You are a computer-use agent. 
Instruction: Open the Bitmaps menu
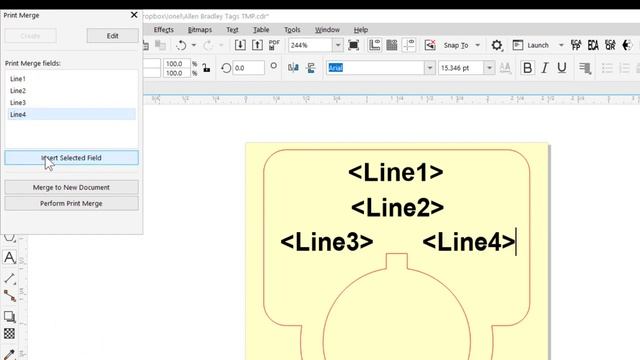coord(200,30)
